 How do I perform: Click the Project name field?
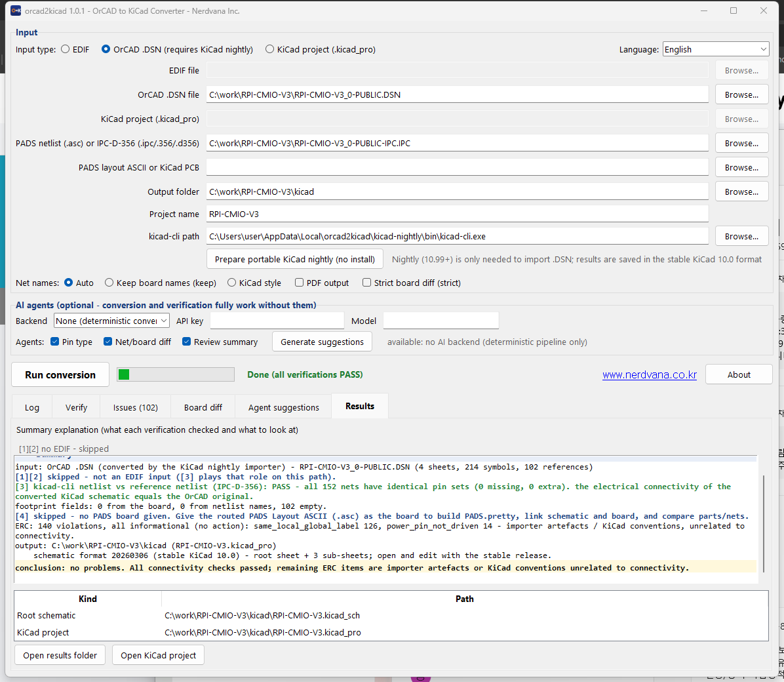pos(457,214)
